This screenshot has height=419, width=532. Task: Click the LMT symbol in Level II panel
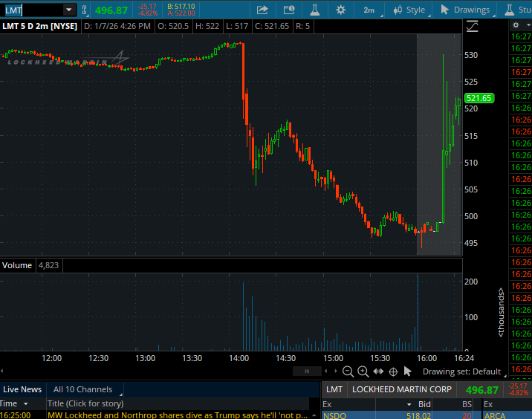334,389
